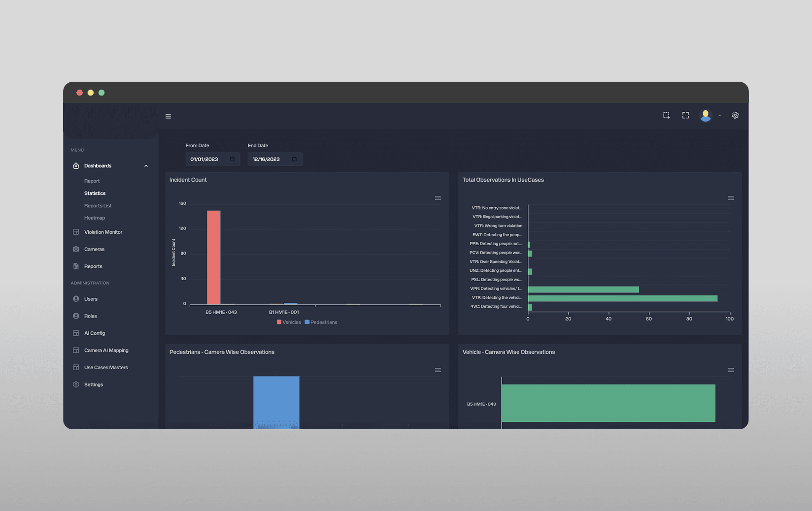Screen dimensions: 812x511
Task: Collapse the Dashboards menu chevron
Action: [x=146, y=166]
